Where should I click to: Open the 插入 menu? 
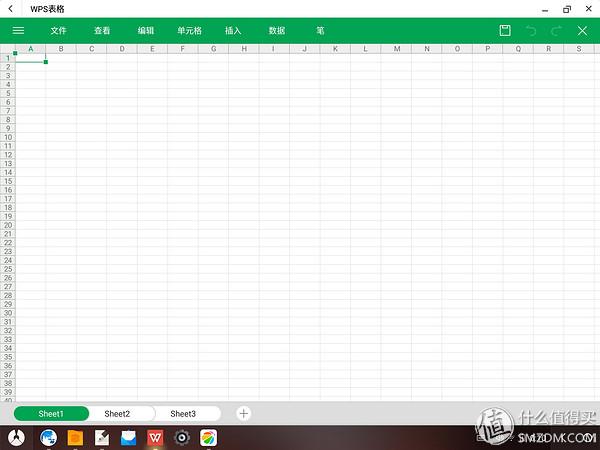tap(233, 31)
